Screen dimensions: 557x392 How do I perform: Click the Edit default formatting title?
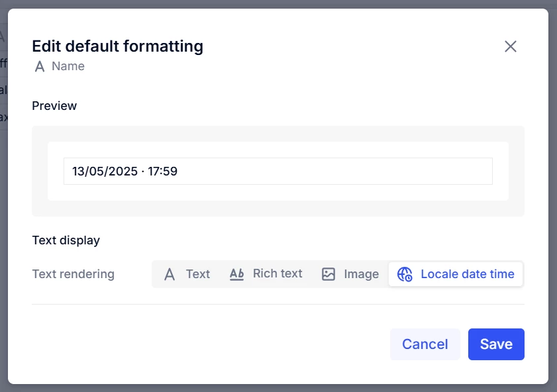click(x=117, y=46)
